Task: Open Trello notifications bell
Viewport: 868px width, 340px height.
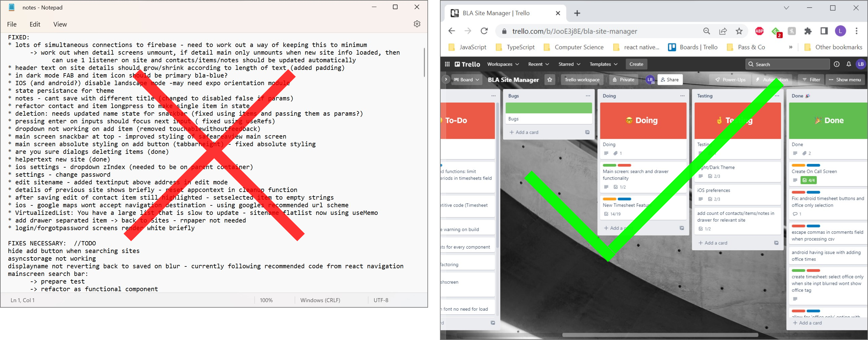Action: pyautogui.click(x=848, y=64)
